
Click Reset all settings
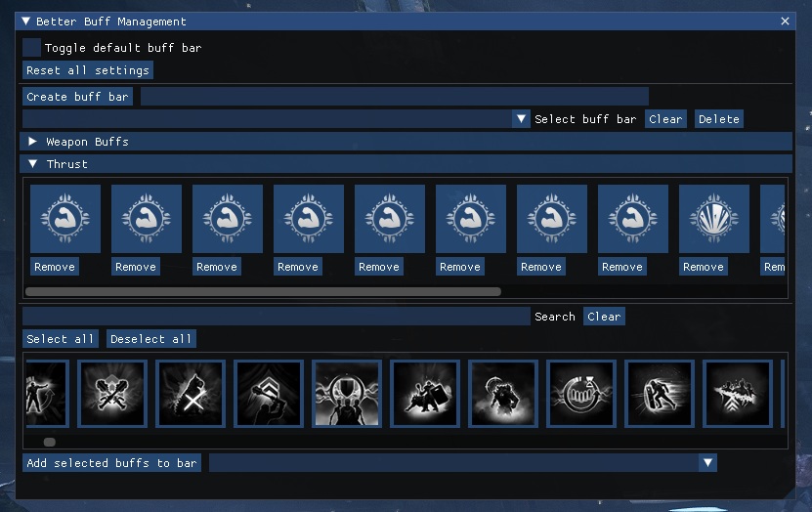(88, 70)
